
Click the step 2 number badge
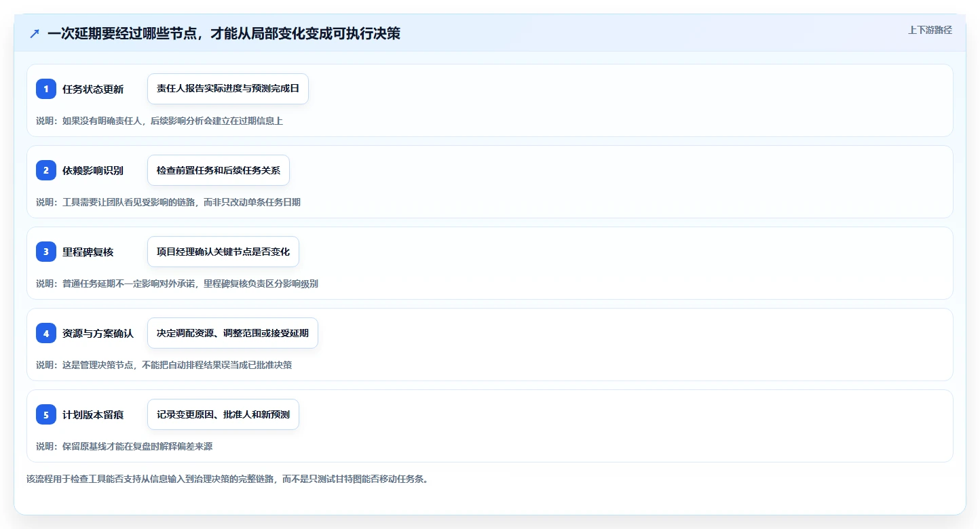(46, 170)
